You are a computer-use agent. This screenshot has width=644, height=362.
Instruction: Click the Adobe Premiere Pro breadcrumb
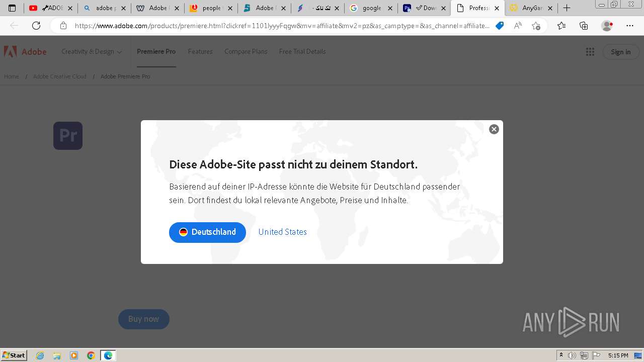click(125, 76)
